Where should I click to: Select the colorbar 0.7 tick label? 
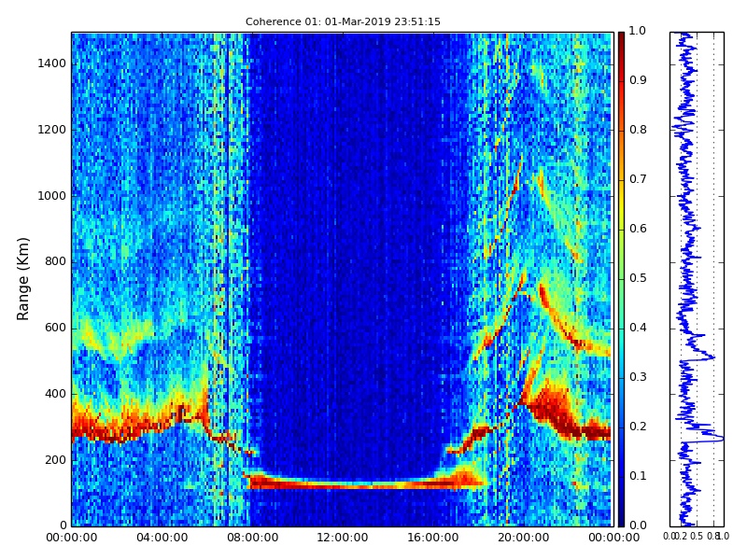click(638, 179)
